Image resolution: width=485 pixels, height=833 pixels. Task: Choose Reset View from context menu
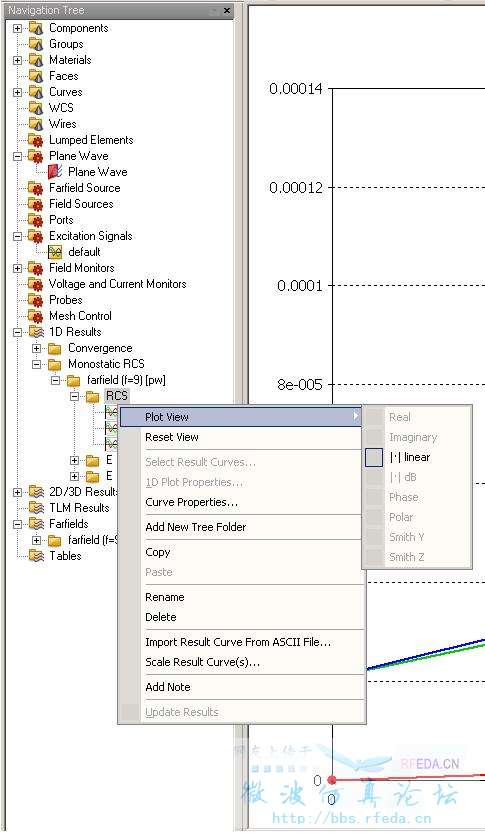(x=172, y=437)
